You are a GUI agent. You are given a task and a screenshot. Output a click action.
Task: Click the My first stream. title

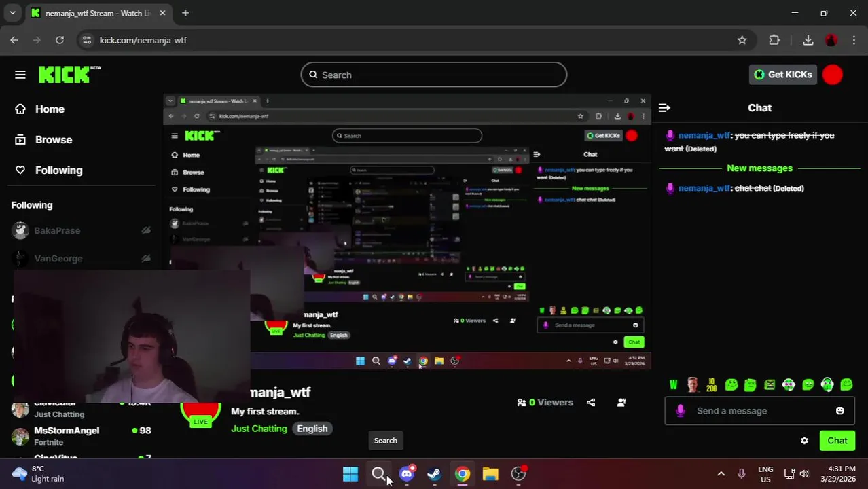(x=265, y=411)
